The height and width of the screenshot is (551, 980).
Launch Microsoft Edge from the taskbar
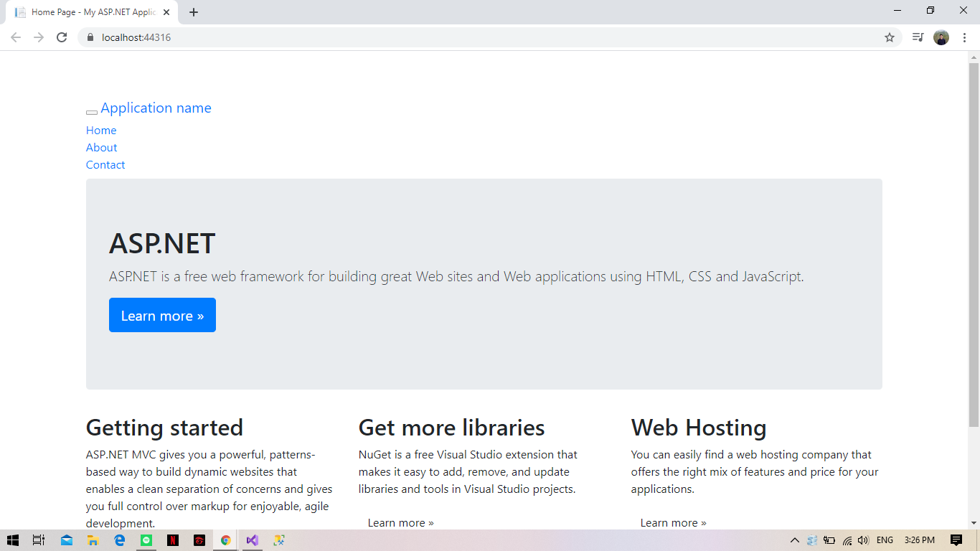coord(120,540)
